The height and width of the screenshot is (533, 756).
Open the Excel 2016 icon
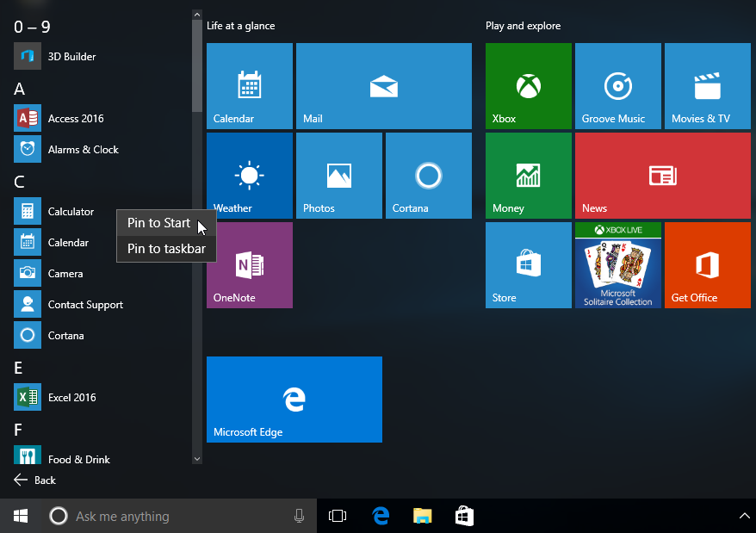28,397
